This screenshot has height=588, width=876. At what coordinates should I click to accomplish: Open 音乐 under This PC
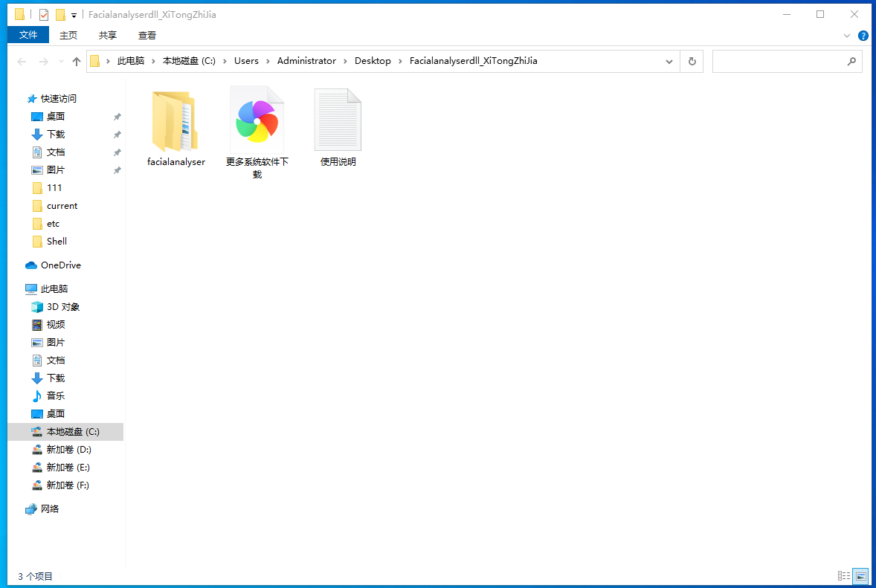click(x=55, y=396)
